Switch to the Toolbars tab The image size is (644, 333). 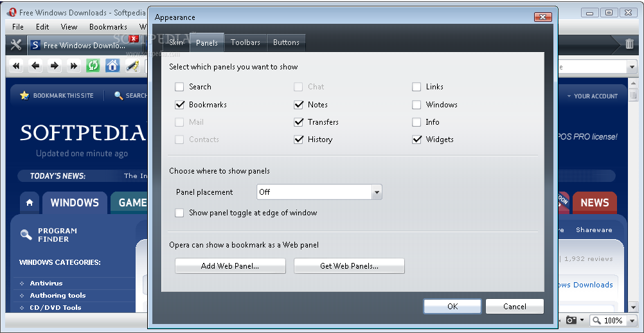246,42
